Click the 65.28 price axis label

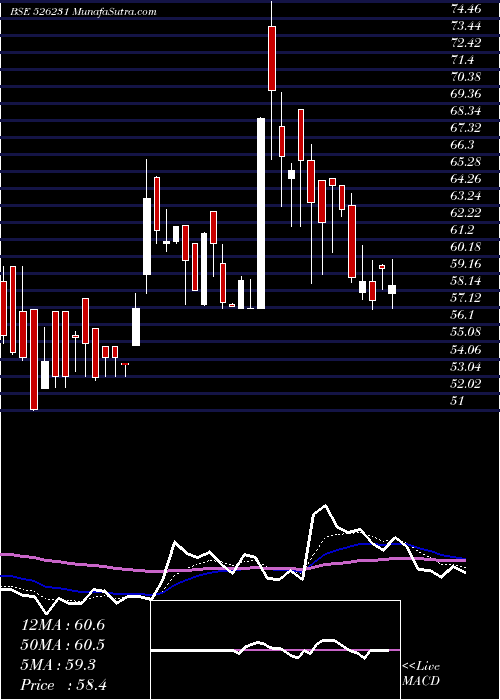click(x=467, y=162)
